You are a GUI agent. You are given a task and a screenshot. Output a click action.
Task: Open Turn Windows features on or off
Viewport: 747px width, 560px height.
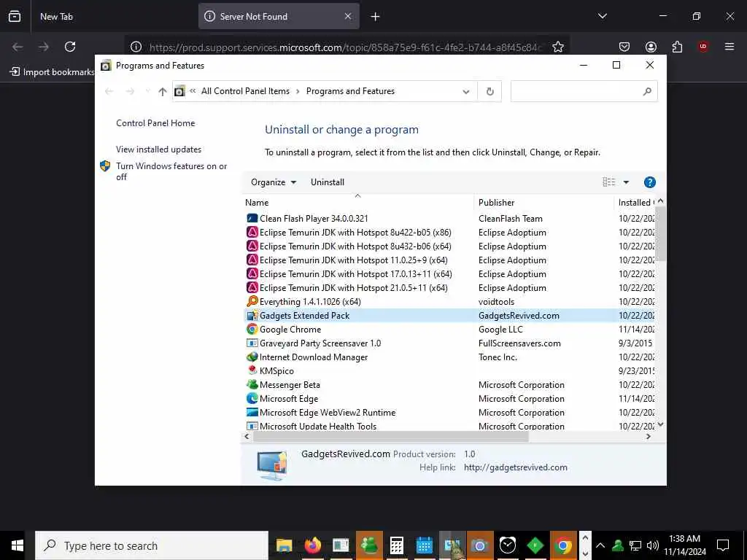[171, 171]
